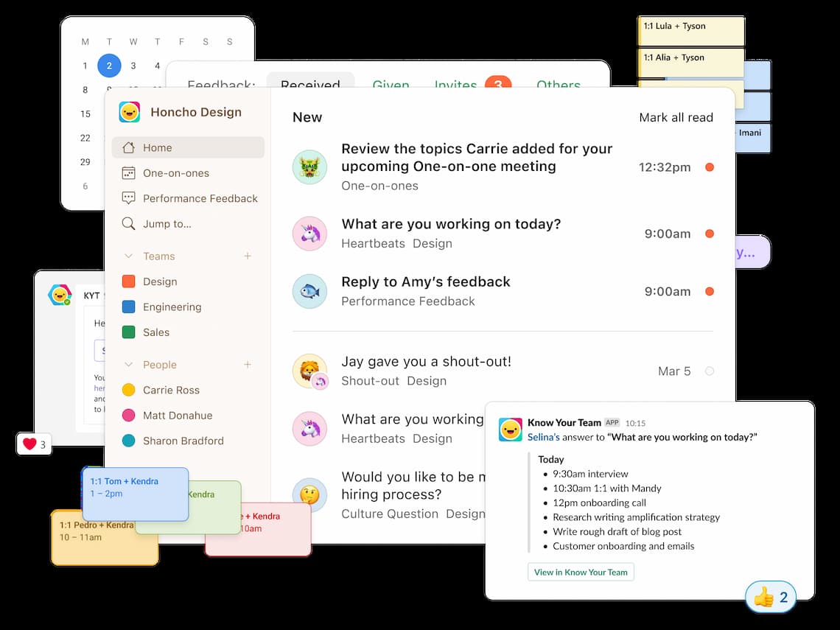
Task: Click the Performance Feedback chat icon
Action: 129,198
